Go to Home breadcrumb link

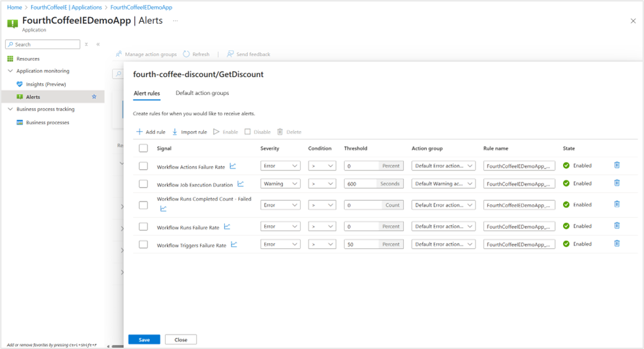[14, 7]
